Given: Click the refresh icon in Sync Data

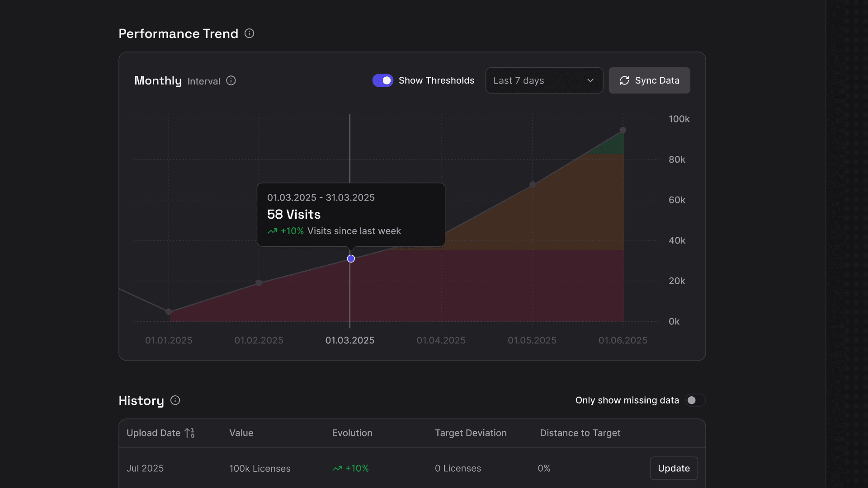Looking at the screenshot, I should coord(624,80).
